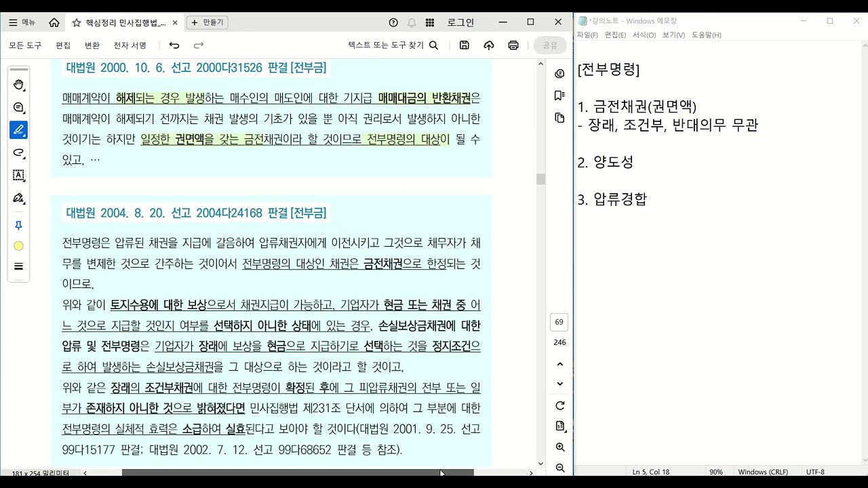Open the yellow highlight color swatch
Screen dimensions: 868x488
19,246
